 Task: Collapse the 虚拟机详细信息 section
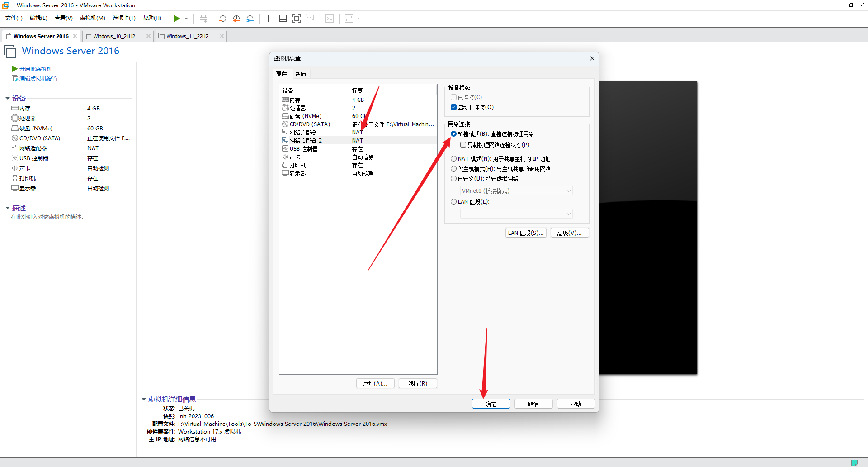pyautogui.click(x=144, y=399)
